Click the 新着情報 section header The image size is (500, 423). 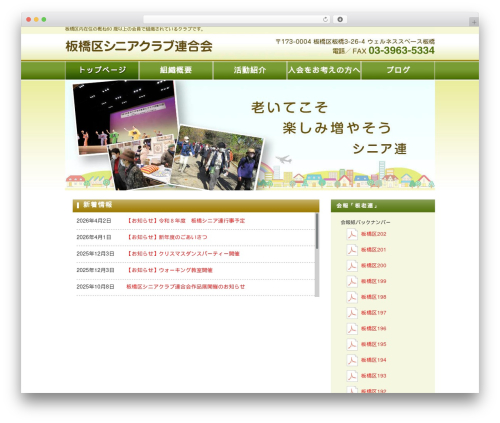click(x=196, y=205)
